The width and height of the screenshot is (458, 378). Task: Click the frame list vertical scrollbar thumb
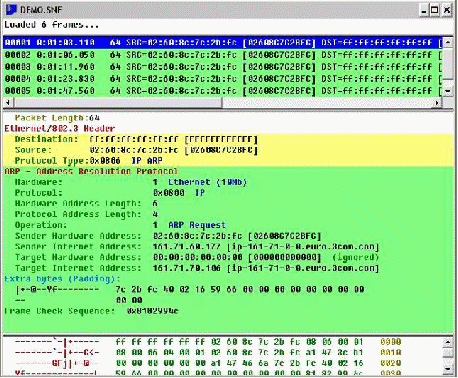448,63
